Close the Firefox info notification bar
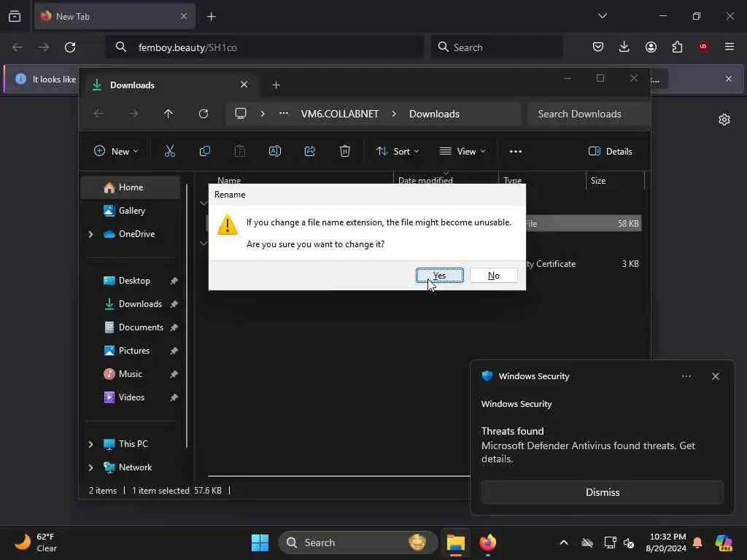The image size is (747, 560). coord(729,79)
